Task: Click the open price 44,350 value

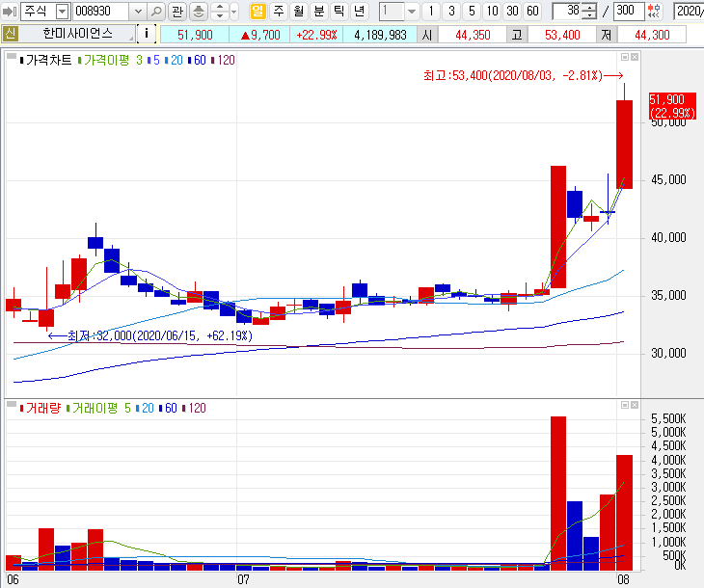Action: pos(473,35)
